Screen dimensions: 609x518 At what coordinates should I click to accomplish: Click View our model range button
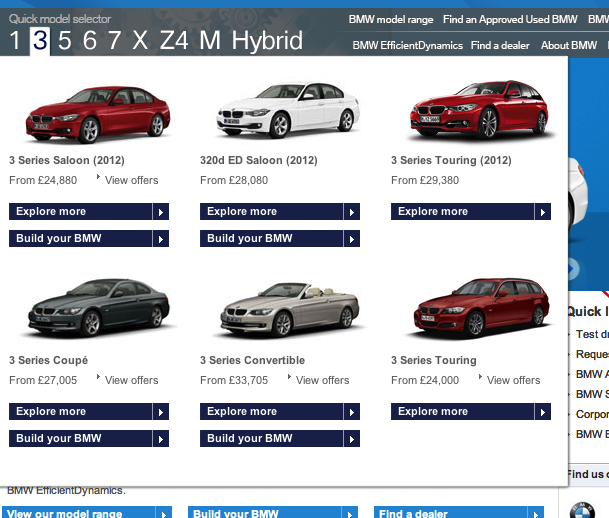click(87, 513)
